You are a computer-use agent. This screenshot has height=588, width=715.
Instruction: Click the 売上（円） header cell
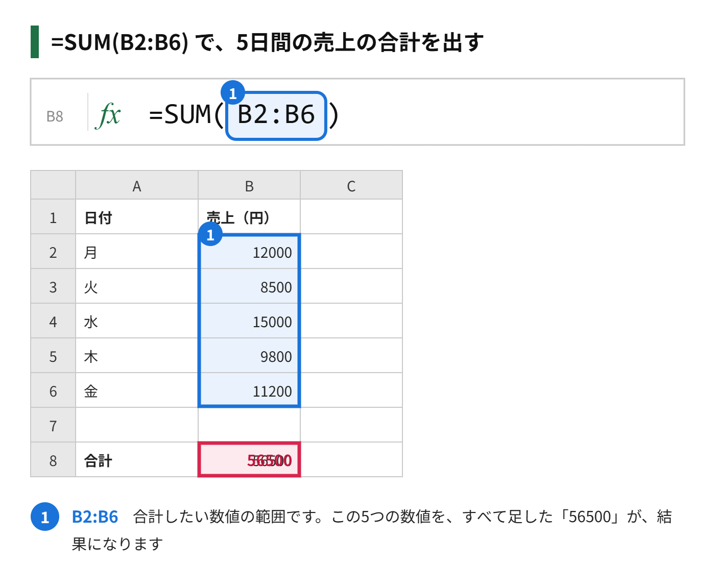(249, 217)
